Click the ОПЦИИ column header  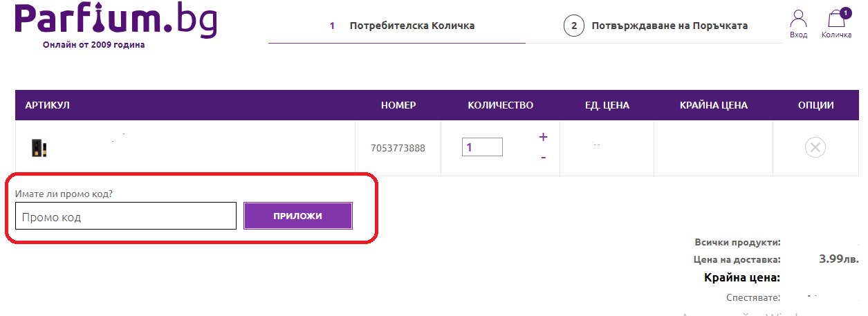pyautogui.click(x=815, y=105)
